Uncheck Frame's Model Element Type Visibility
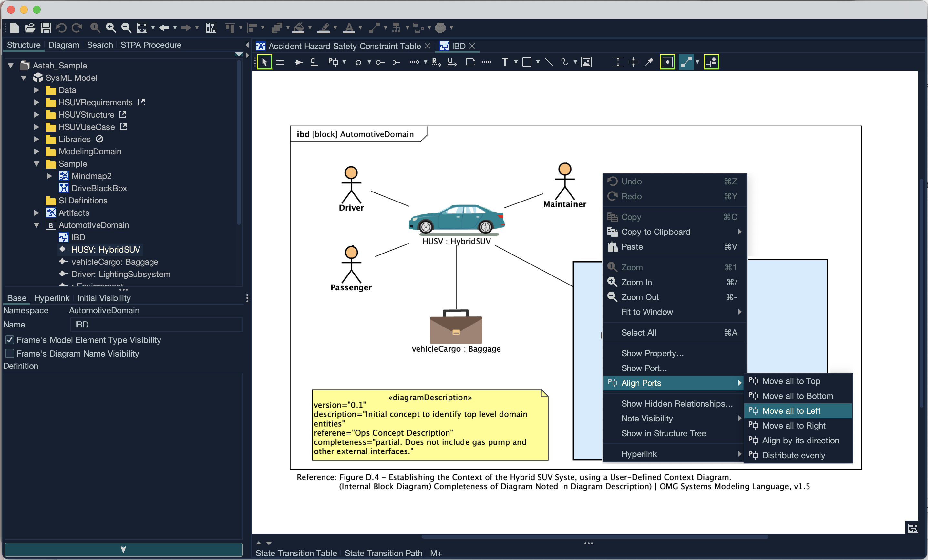Viewport: 928px width, 560px height. tap(10, 340)
